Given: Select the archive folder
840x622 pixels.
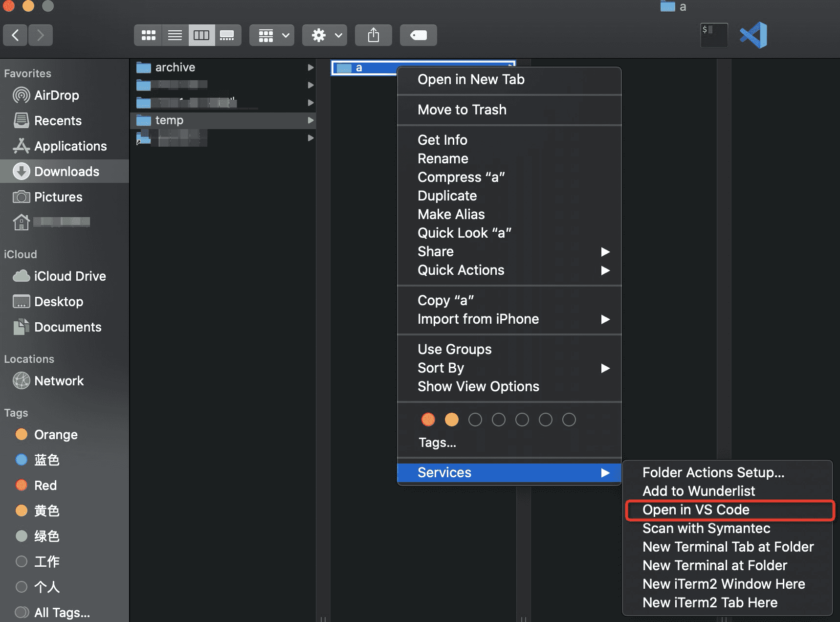Looking at the screenshot, I should click(x=223, y=67).
